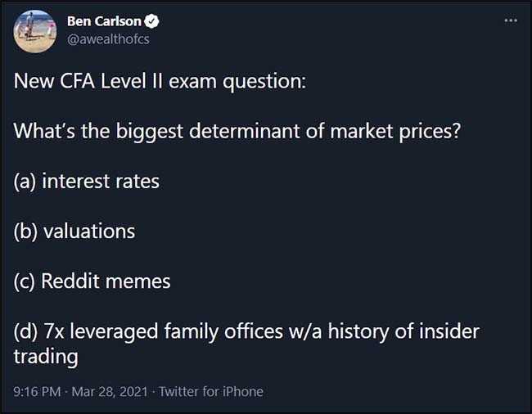Select answer (d) 7x leveraged family offices
The height and width of the screenshot is (414, 532).
[x=246, y=331]
